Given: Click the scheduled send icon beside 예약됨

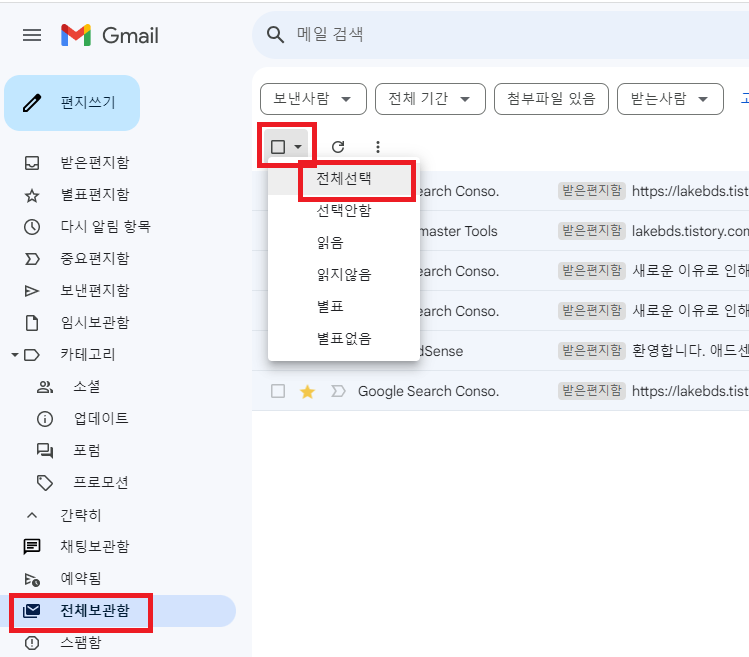Looking at the screenshot, I should coord(32,579).
